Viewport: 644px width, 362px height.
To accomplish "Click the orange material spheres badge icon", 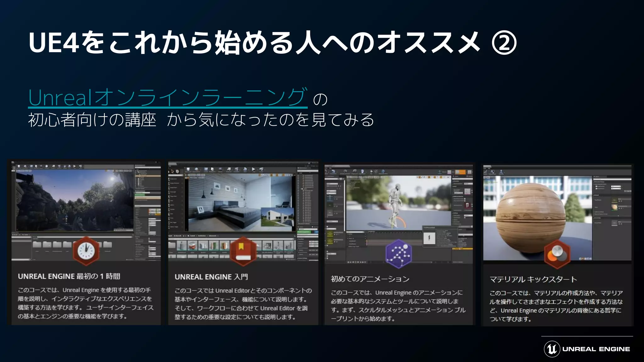I will (557, 254).
